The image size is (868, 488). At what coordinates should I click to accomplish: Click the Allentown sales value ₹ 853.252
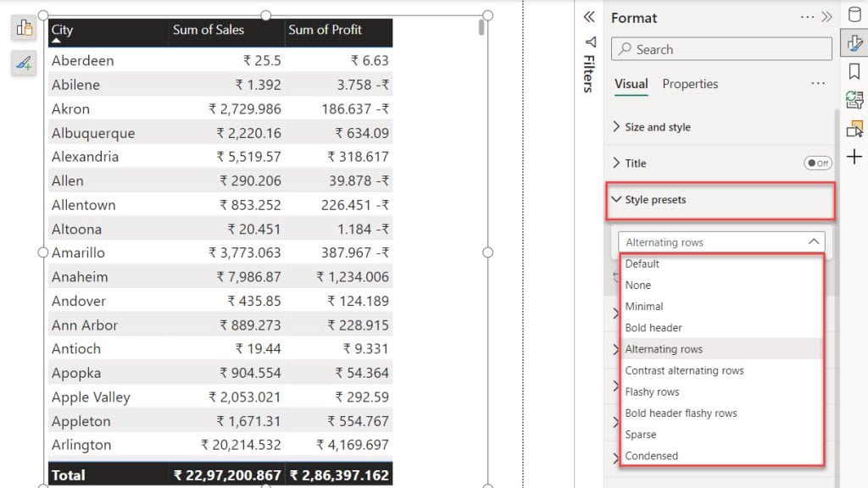250,205
